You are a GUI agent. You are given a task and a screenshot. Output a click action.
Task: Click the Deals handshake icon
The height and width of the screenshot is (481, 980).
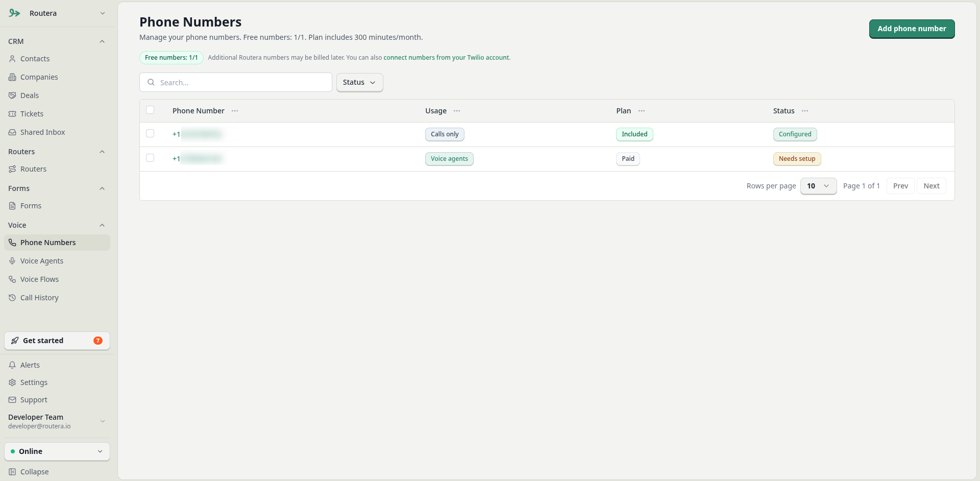pyautogui.click(x=12, y=95)
